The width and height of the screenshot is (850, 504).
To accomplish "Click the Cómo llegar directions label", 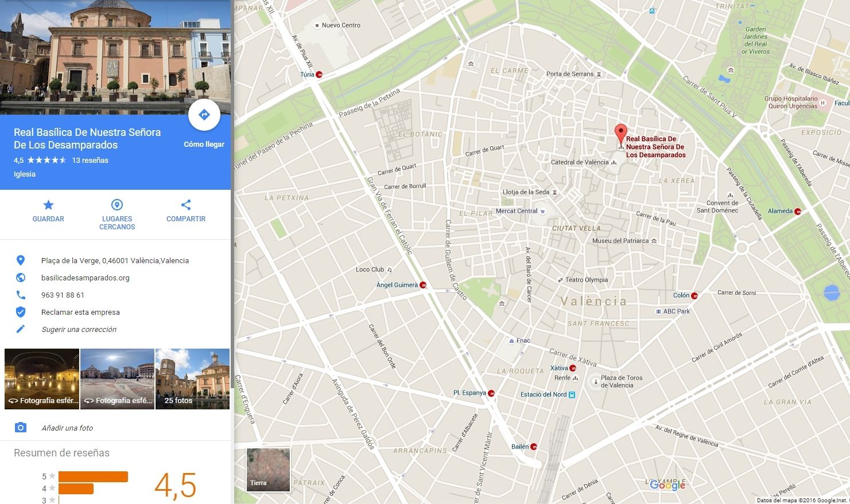I will point(204,144).
